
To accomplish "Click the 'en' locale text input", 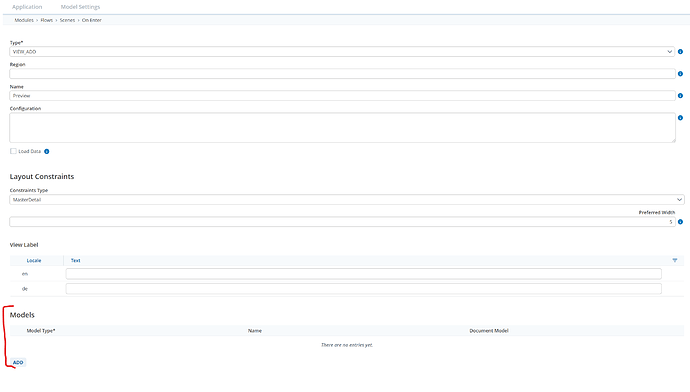I will 363,274.
